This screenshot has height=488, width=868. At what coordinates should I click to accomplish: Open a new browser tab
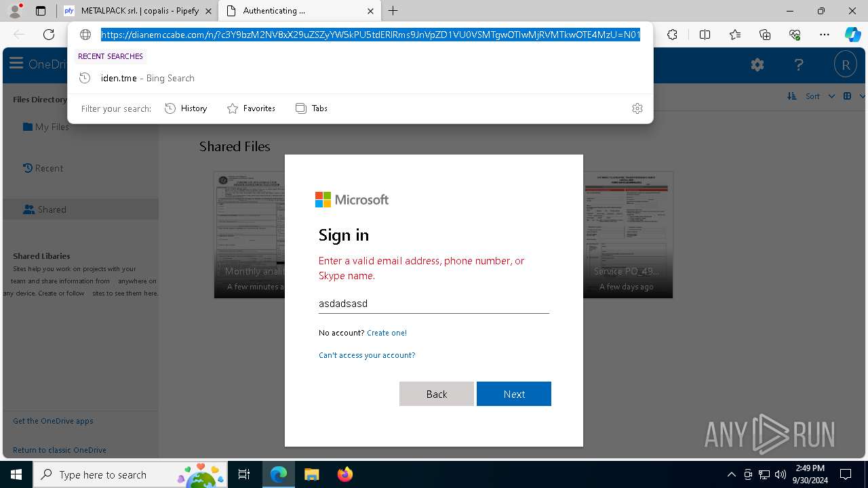click(393, 11)
